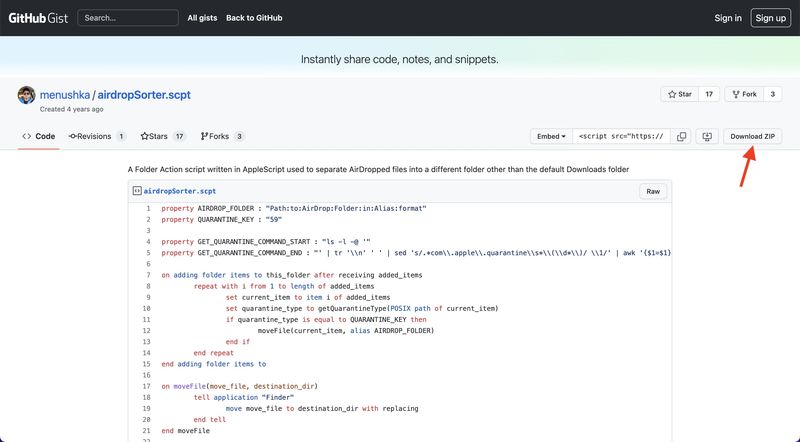Open the airdropSorter.scpt title link
The image size is (800, 442).
click(x=144, y=95)
